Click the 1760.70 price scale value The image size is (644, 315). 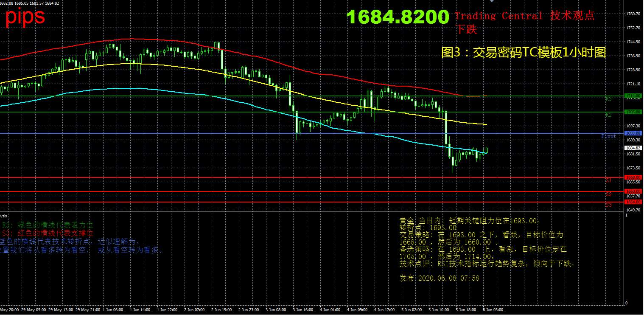point(633,14)
